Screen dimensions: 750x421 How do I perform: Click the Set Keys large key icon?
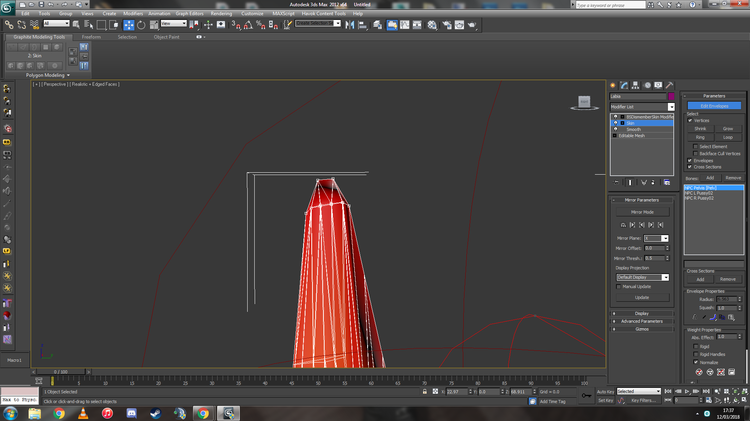[x=586, y=396]
